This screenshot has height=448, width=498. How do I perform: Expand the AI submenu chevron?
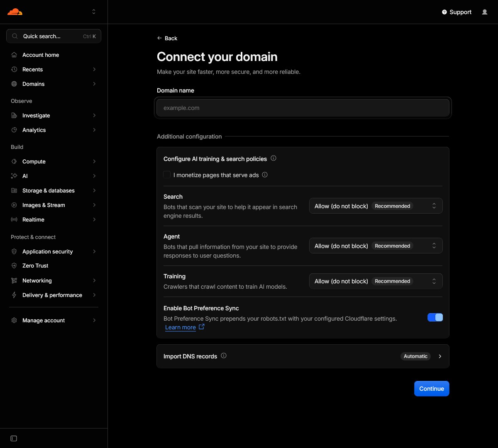point(94,176)
